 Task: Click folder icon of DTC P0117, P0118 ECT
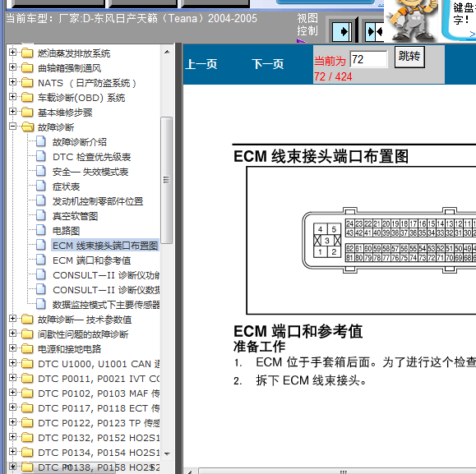[x=27, y=408]
